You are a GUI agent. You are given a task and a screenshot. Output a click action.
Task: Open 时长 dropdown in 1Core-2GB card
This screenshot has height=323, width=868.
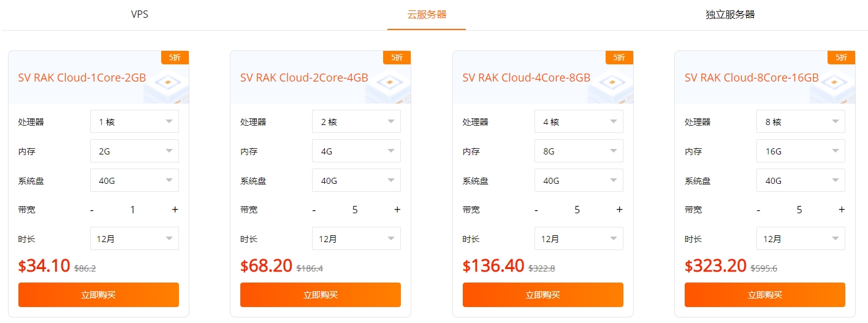[134, 238]
